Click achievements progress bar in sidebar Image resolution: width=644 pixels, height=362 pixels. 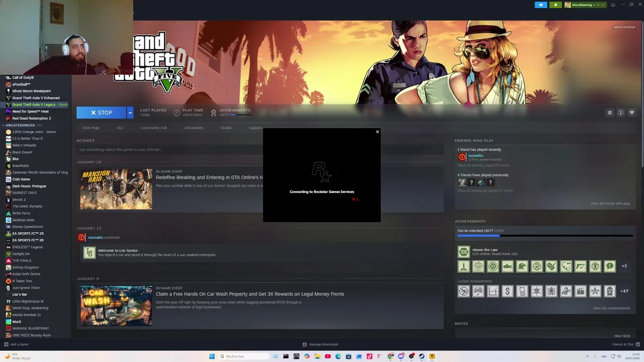(545, 235)
